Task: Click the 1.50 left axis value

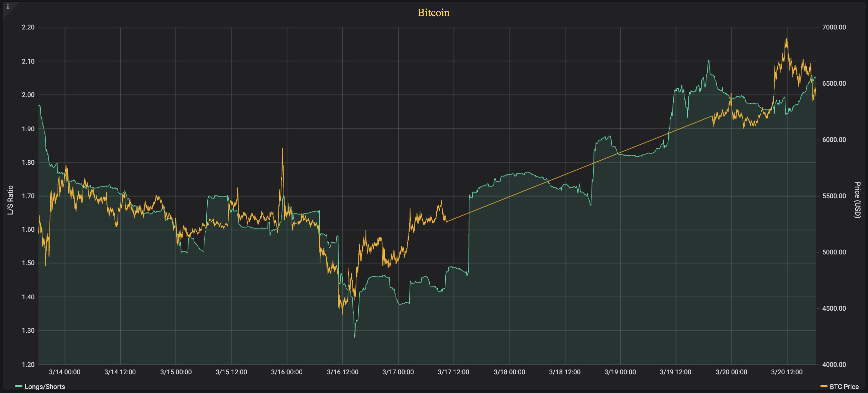Action: coord(28,263)
